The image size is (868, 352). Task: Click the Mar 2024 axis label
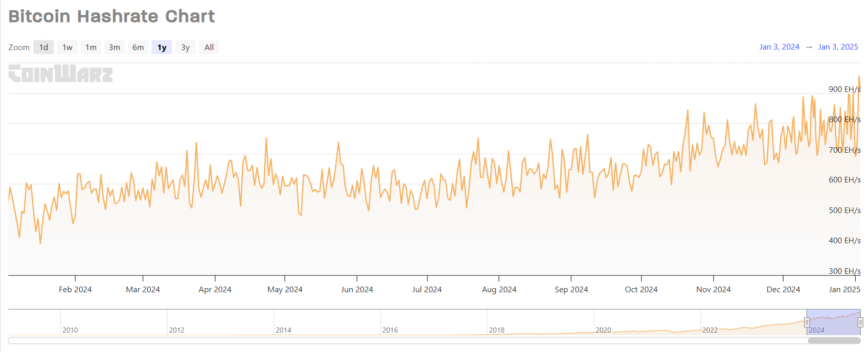[x=143, y=290]
